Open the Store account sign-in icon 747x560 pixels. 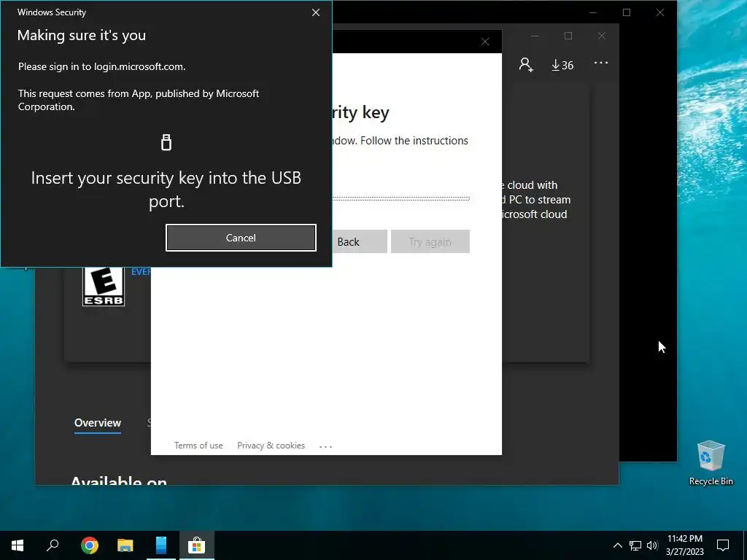coord(526,64)
